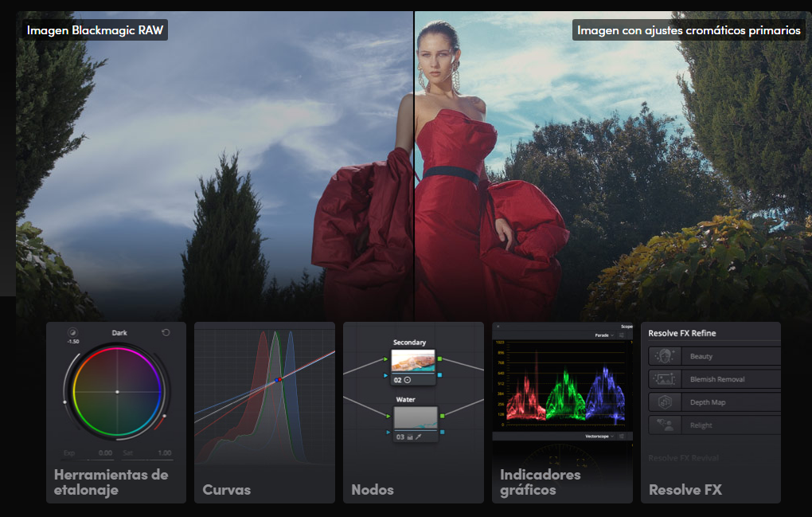Click the Dark wheel title label
Image resolution: width=812 pixels, height=517 pixels.
(x=119, y=332)
